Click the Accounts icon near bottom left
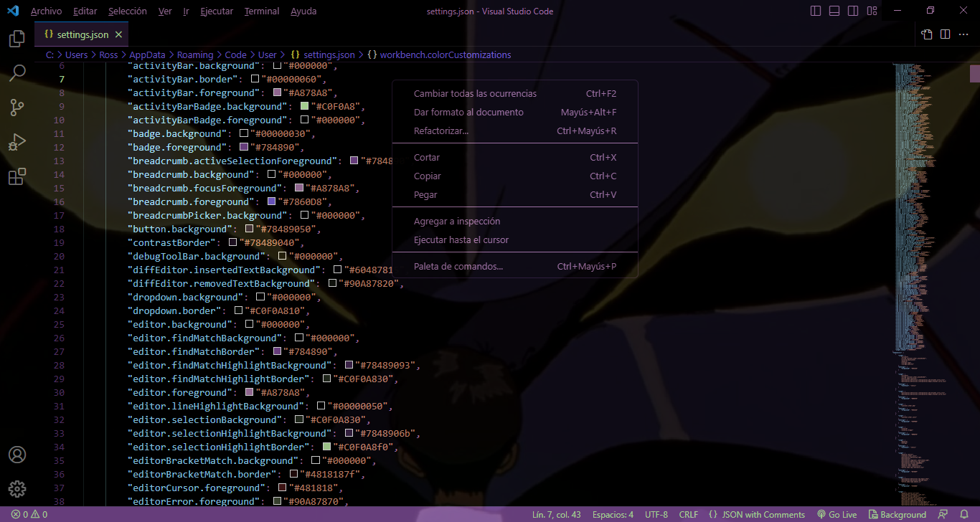This screenshot has width=980, height=522. [x=17, y=454]
